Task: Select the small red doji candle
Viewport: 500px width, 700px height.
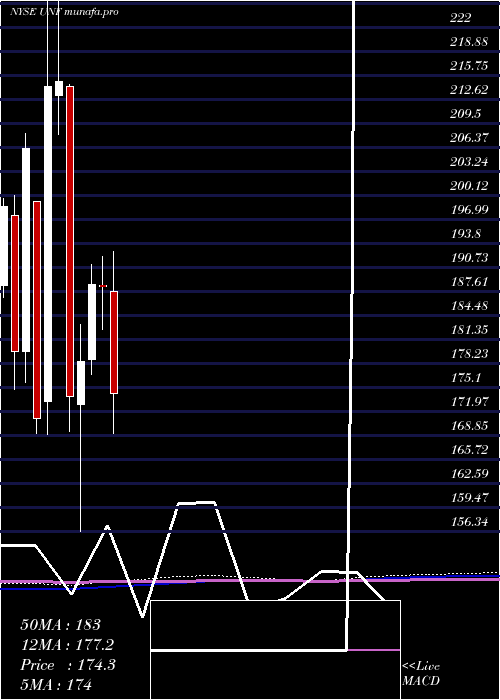Action: pos(103,286)
